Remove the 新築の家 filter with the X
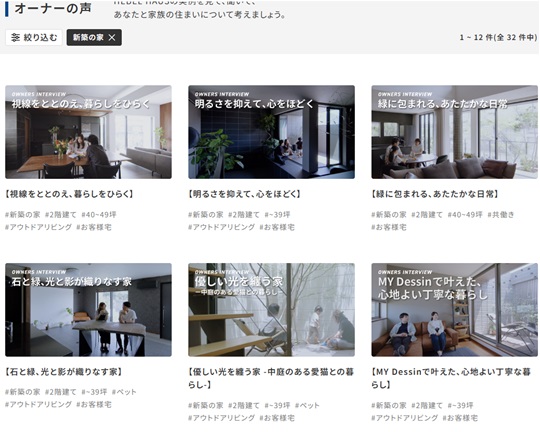This screenshot has height=432, width=540. pos(112,38)
